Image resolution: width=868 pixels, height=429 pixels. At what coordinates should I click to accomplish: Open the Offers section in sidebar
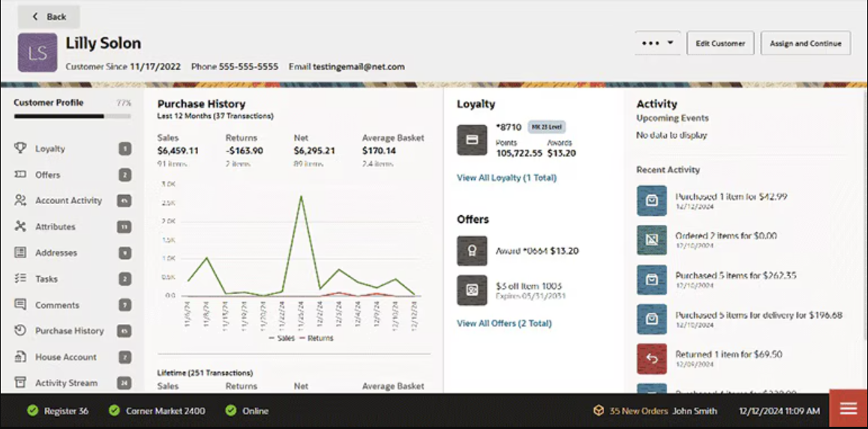point(48,175)
